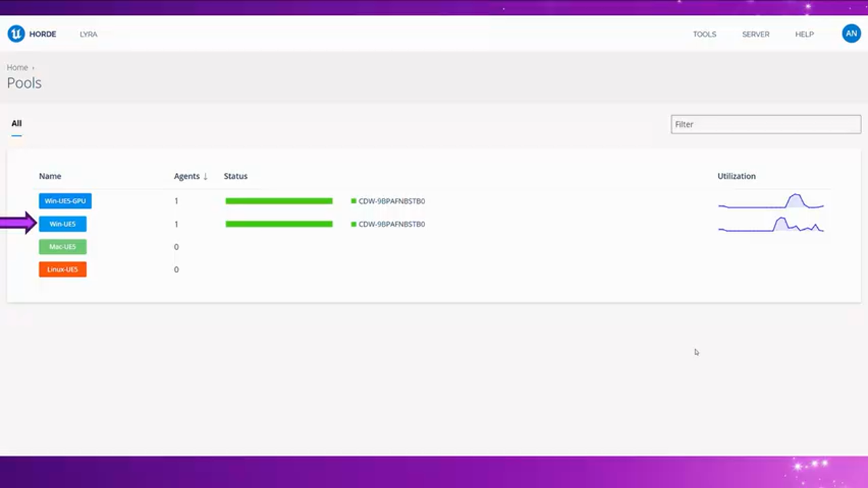Open the Mac-UE5 pool
868x488 pixels.
[x=62, y=247]
